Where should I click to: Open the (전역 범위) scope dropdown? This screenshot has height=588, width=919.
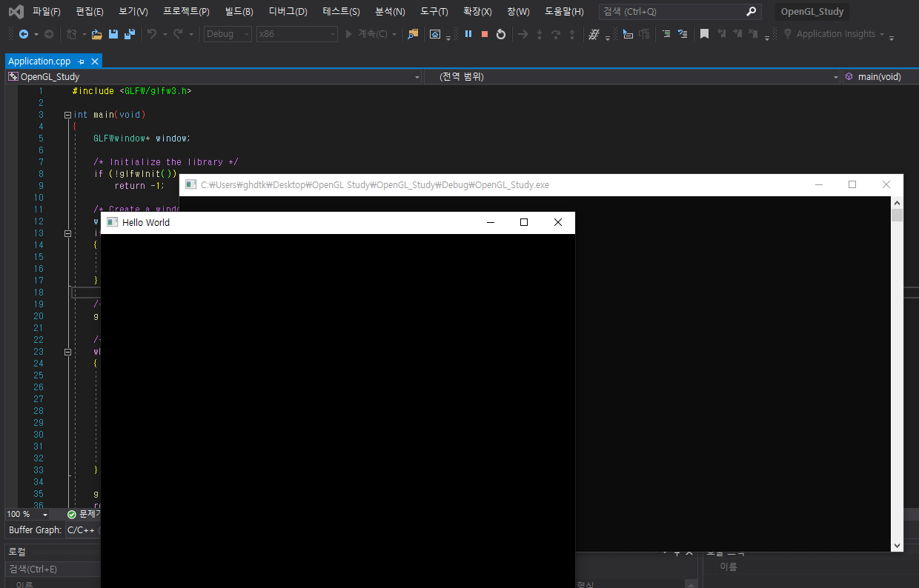[x=632, y=77]
